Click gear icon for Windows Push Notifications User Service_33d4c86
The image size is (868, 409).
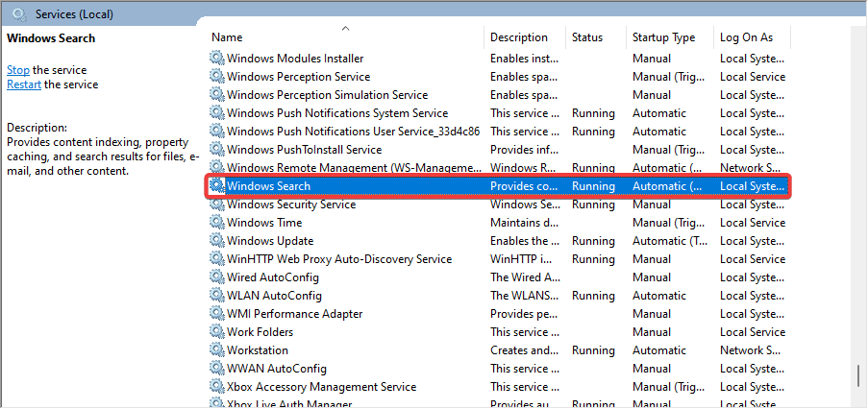tap(216, 131)
